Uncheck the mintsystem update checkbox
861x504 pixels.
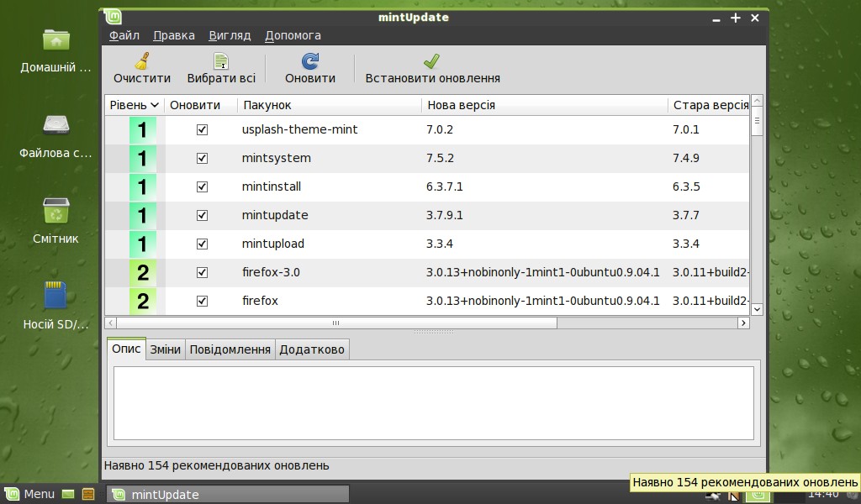pyautogui.click(x=202, y=159)
